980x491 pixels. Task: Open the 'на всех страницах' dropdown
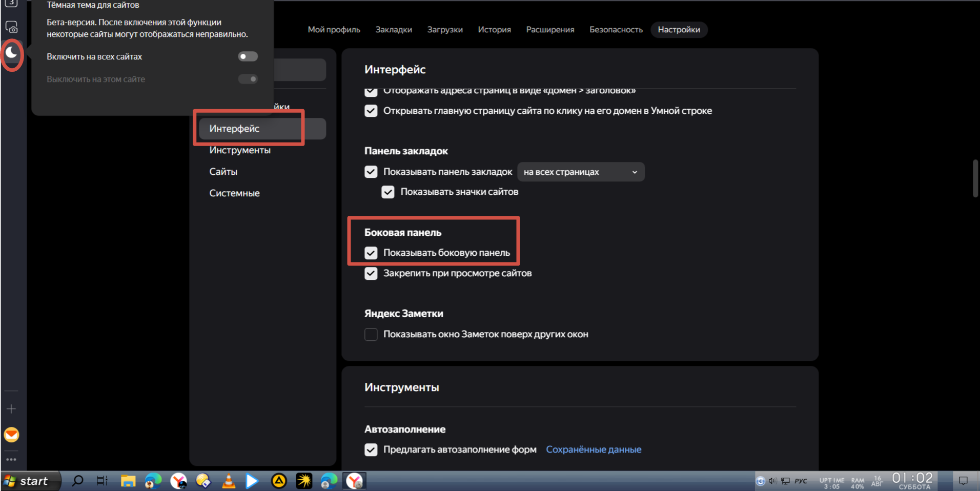581,172
